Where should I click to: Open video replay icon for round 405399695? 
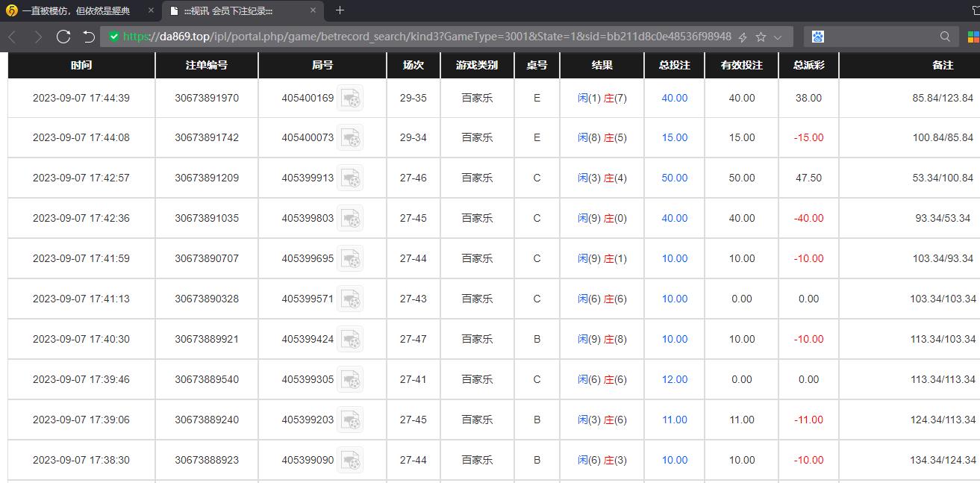click(350, 259)
